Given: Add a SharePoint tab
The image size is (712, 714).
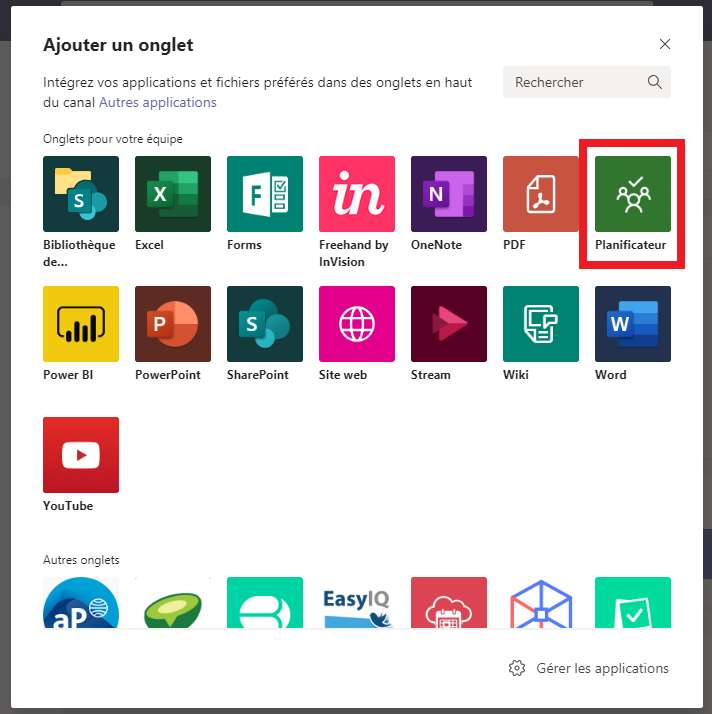Looking at the screenshot, I should coord(265,324).
